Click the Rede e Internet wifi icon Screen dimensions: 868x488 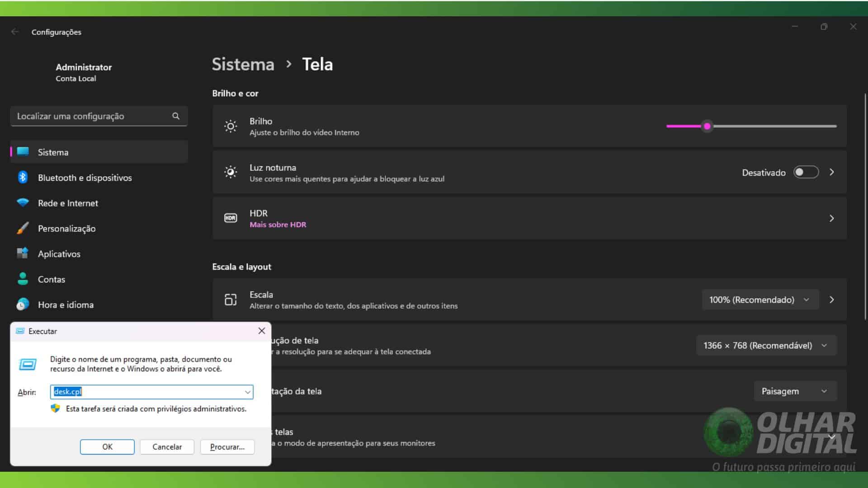point(23,203)
